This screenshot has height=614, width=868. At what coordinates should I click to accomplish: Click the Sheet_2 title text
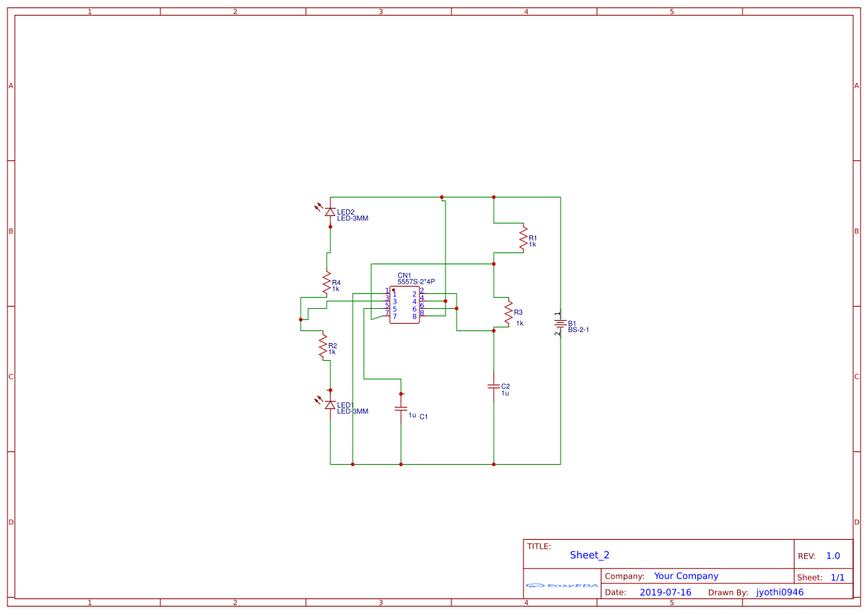coord(588,555)
